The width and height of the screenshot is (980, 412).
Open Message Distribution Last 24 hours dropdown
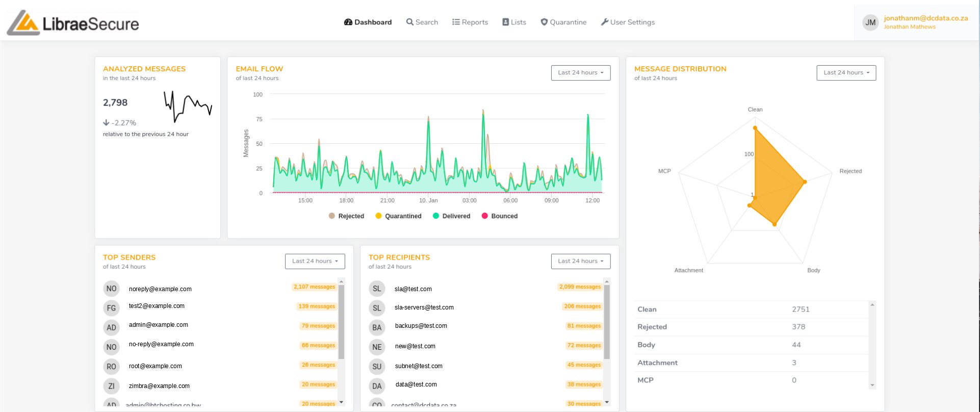coord(846,73)
